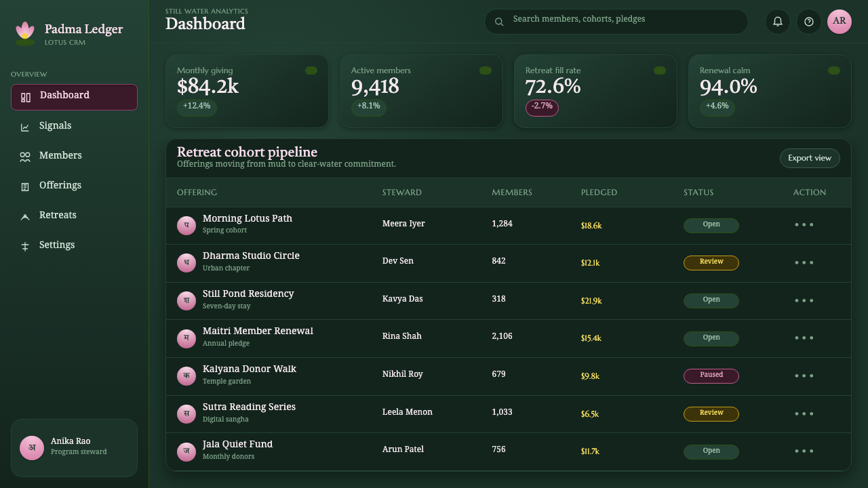
Task: Open the AR profile avatar
Action: [x=840, y=22]
